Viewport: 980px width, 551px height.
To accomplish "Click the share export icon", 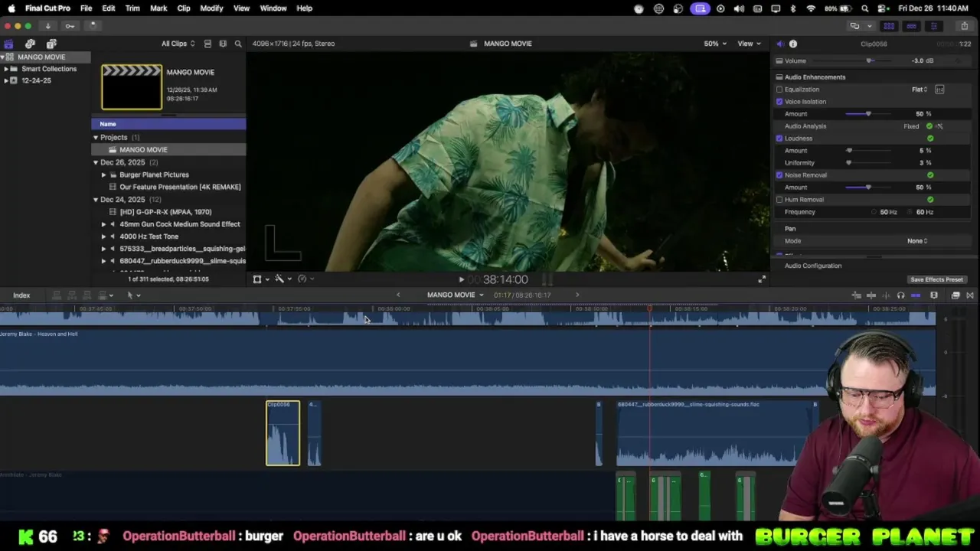I will click(x=964, y=25).
